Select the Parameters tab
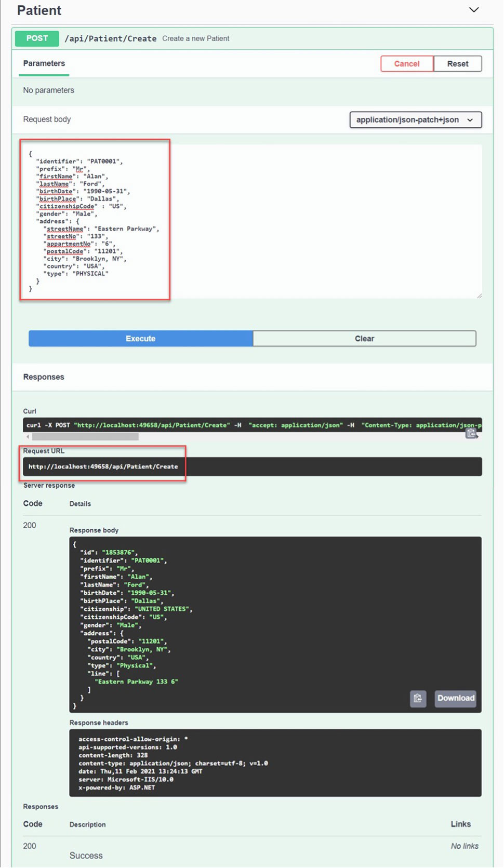 (x=44, y=63)
